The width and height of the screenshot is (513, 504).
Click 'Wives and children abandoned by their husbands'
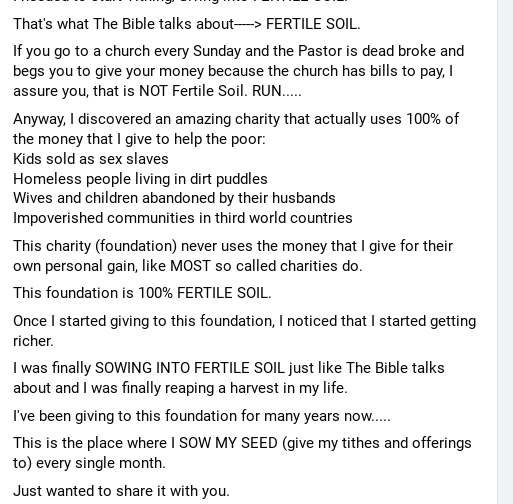pyautogui.click(x=174, y=198)
